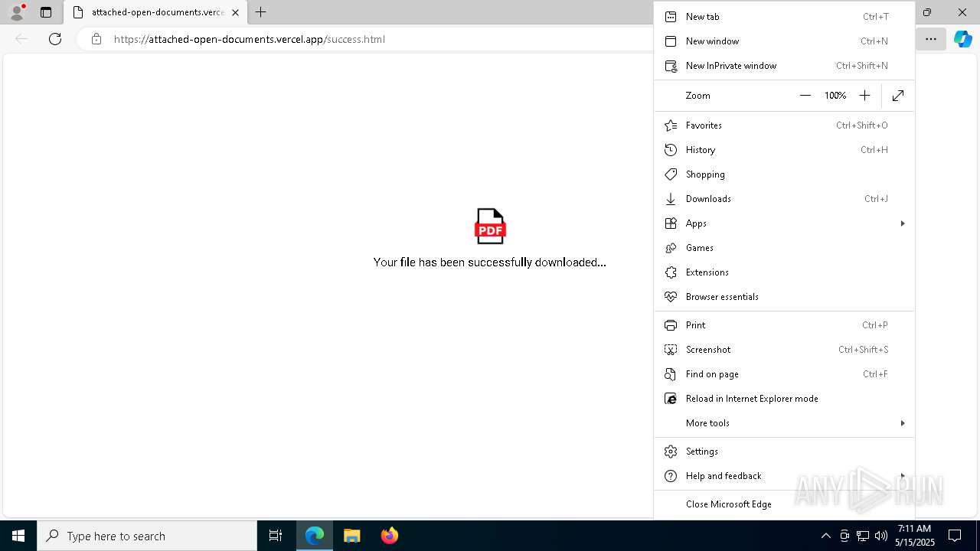Expand the Apps submenu
980x551 pixels.
coord(784,223)
